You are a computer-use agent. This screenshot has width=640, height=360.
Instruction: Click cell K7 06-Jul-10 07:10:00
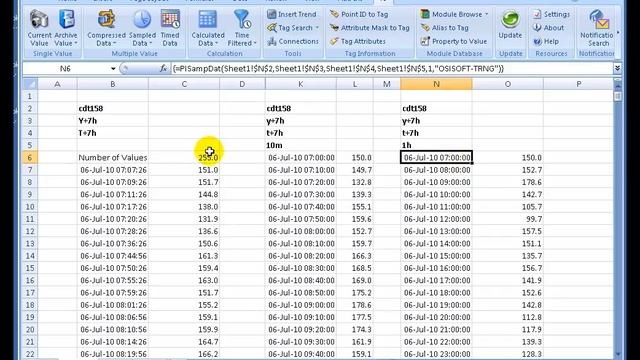click(300, 170)
